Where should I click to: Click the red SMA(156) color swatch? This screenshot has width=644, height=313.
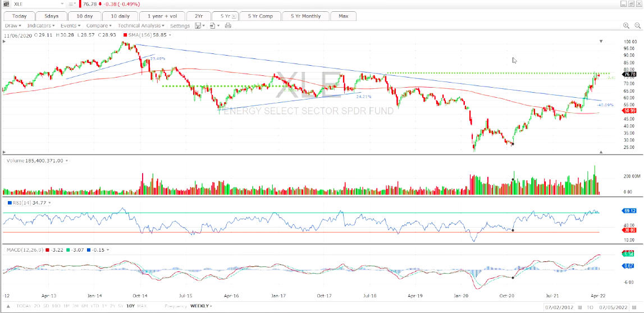[x=126, y=35]
